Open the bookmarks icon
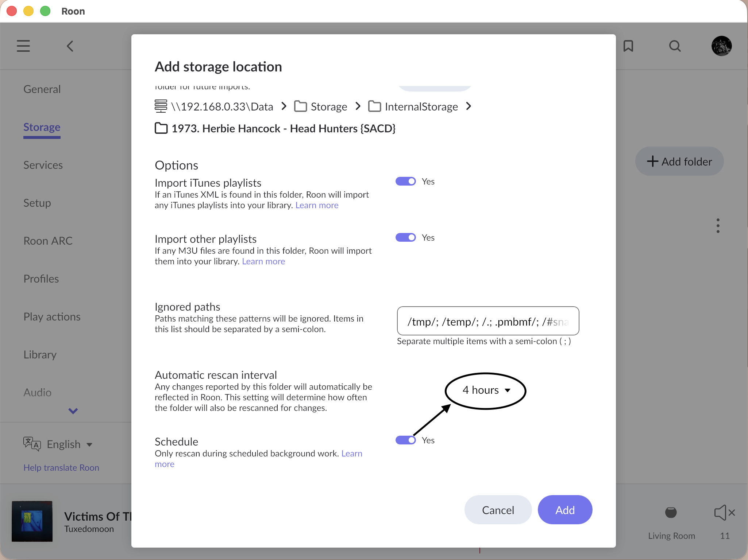 tap(628, 46)
